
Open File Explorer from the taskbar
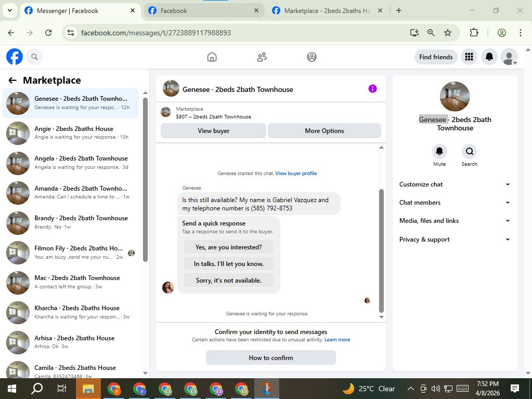click(x=88, y=389)
